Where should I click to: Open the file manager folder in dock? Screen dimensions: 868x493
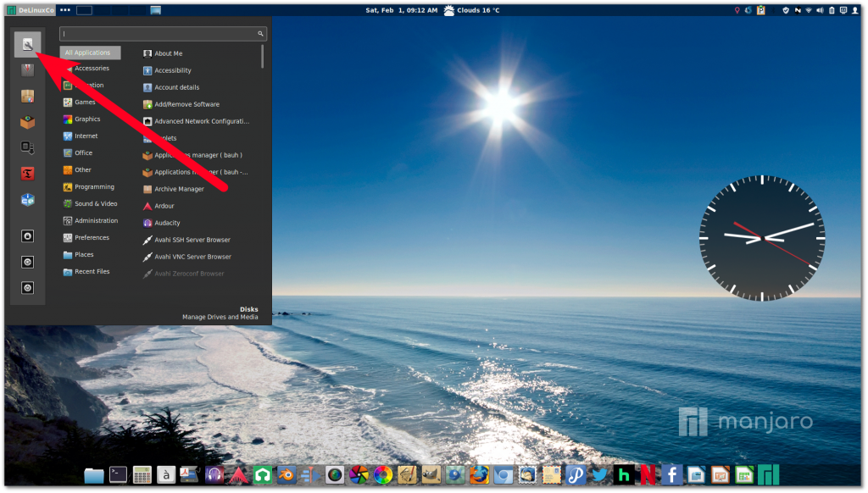[x=94, y=474]
